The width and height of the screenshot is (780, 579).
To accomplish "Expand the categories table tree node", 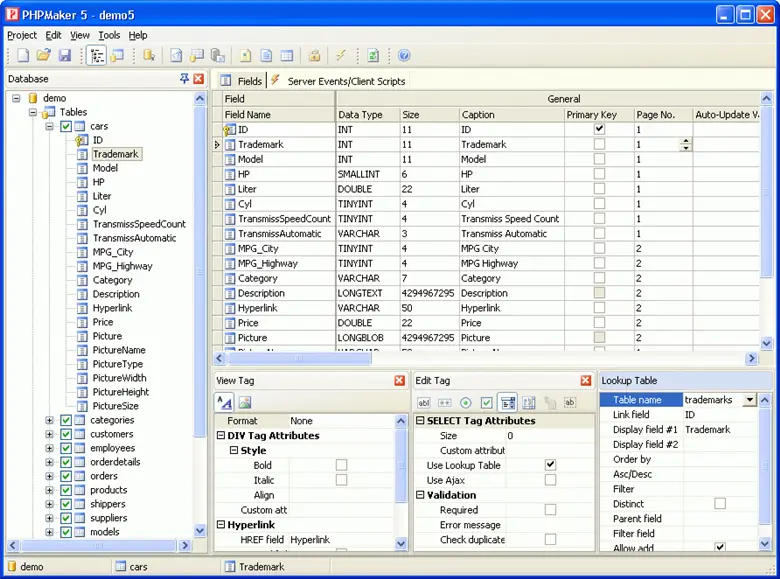I will 49,420.
